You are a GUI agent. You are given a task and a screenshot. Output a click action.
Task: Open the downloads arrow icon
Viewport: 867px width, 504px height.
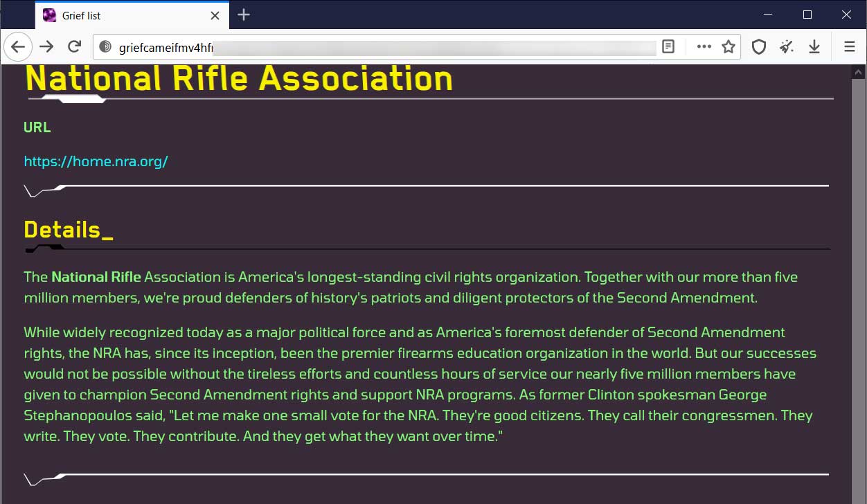point(814,46)
